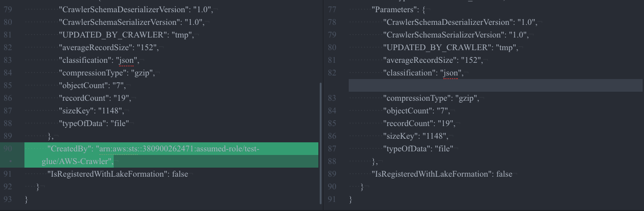
Task: Click "classification" key in left pane
Action: point(86,60)
